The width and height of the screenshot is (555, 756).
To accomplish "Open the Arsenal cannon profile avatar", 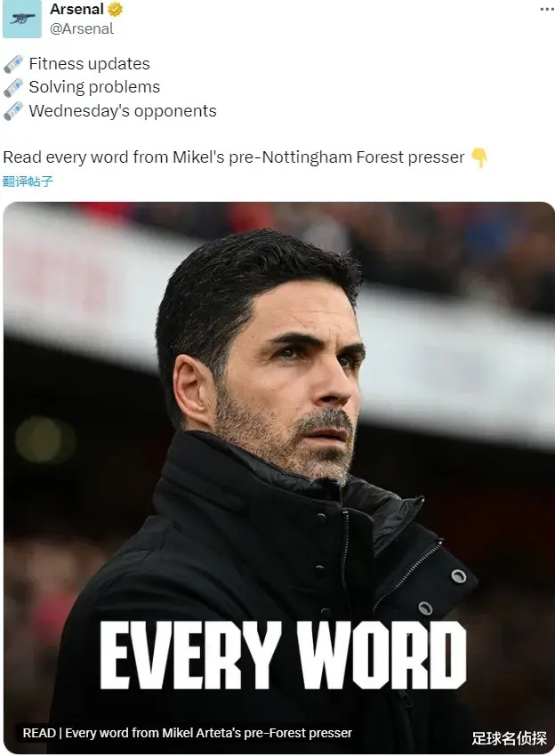I will (21, 20).
